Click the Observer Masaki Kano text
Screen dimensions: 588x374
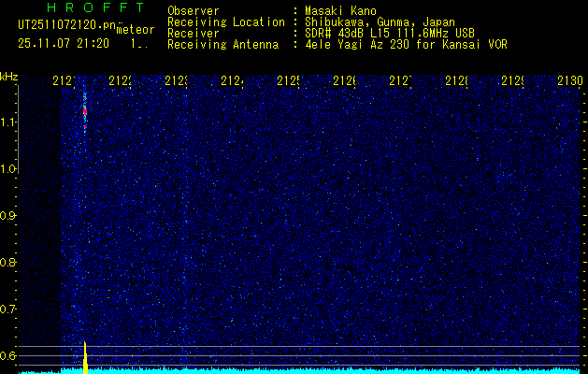pyautogui.click(x=272, y=10)
